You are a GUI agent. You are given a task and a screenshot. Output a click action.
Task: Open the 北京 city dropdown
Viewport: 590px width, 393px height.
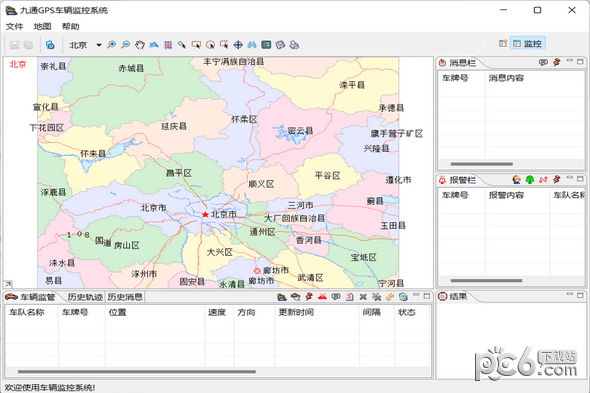[99, 45]
